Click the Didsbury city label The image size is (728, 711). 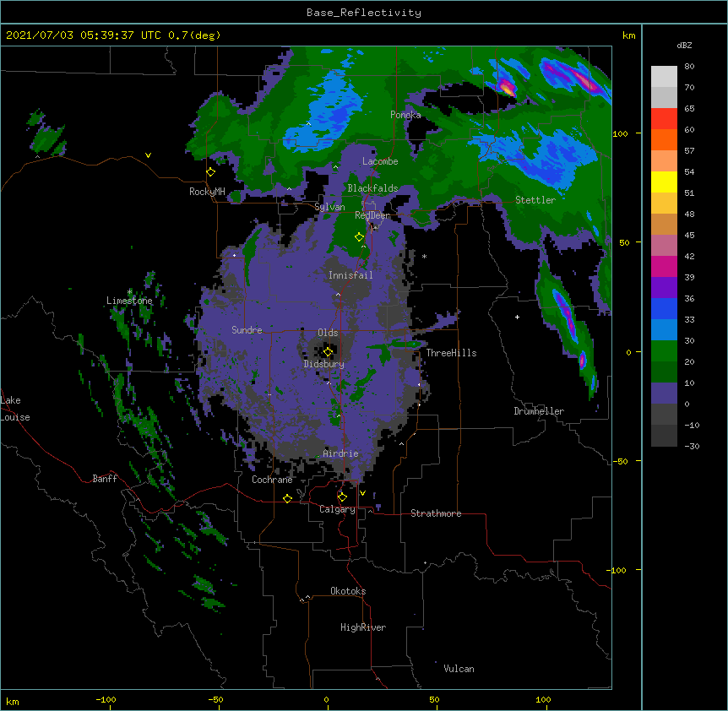click(324, 364)
